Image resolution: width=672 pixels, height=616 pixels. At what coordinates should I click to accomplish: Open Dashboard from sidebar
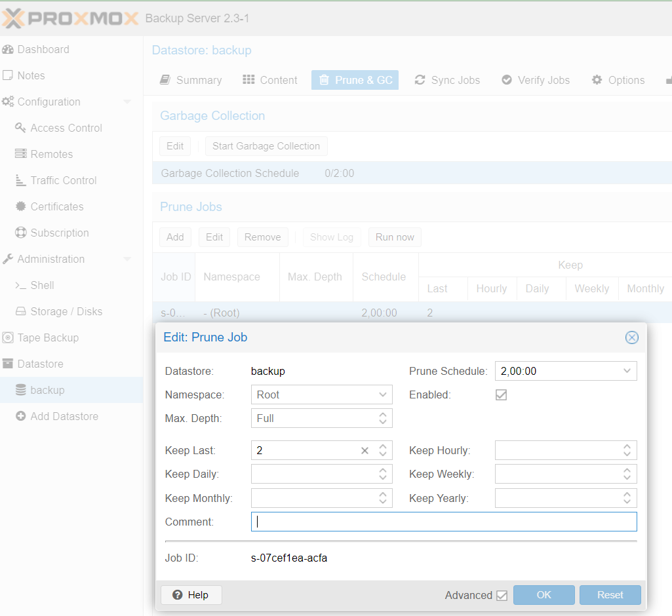point(43,49)
